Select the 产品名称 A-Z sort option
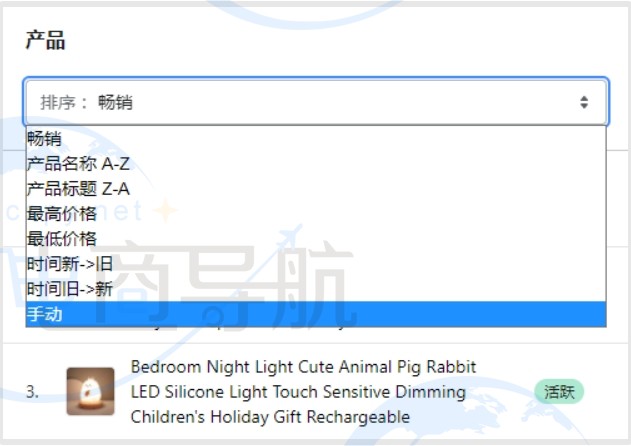The image size is (631, 446). click(78, 164)
